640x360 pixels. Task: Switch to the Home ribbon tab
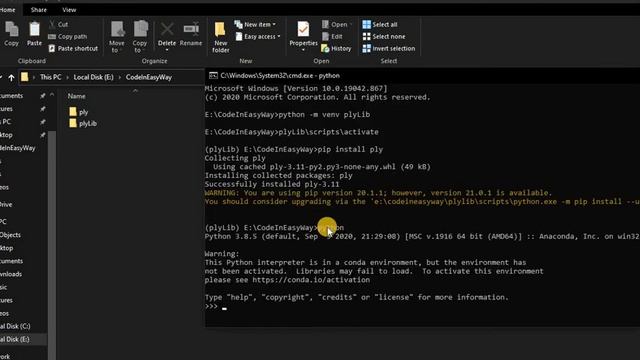pos(7,10)
